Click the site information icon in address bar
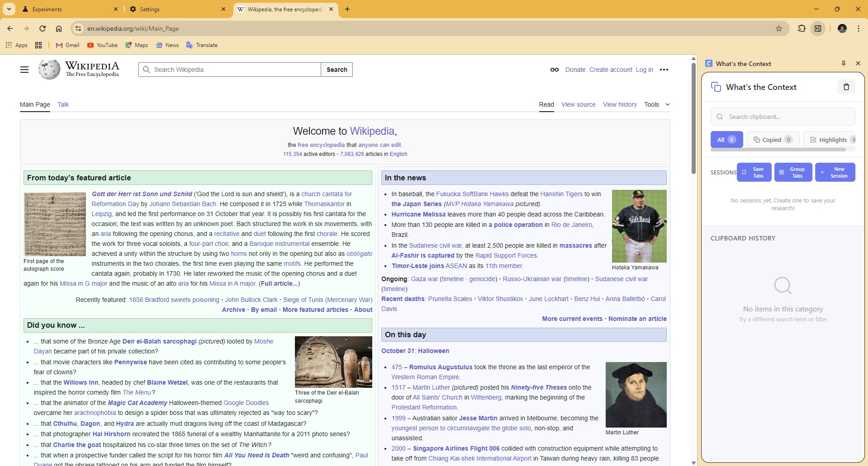Viewport: 868px width, 466px height. tap(78, 28)
